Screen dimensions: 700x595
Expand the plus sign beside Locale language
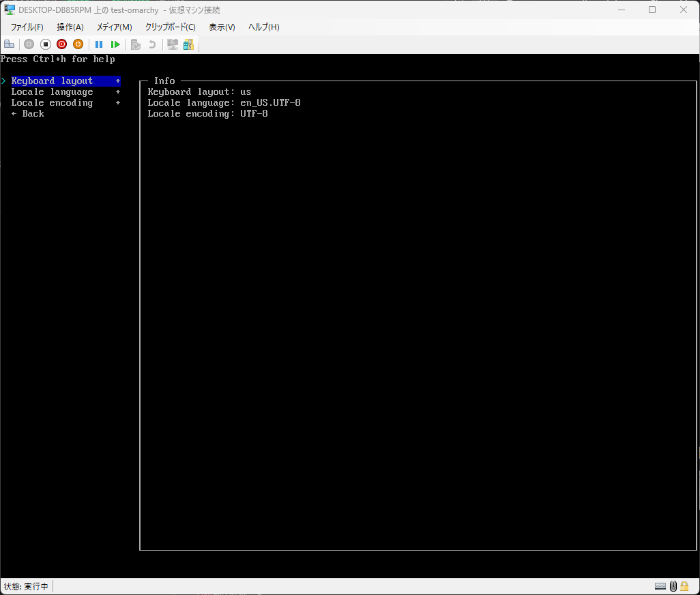pos(118,92)
